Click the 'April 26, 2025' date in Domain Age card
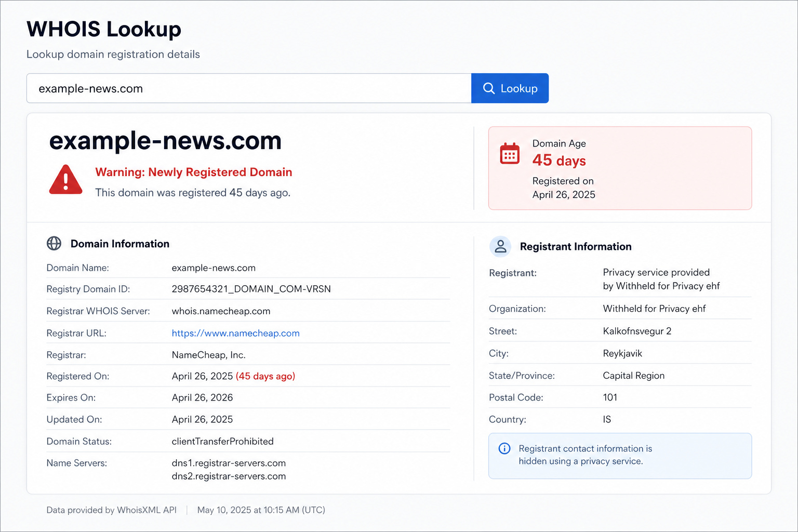This screenshot has height=532, width=798. point(564,195)
